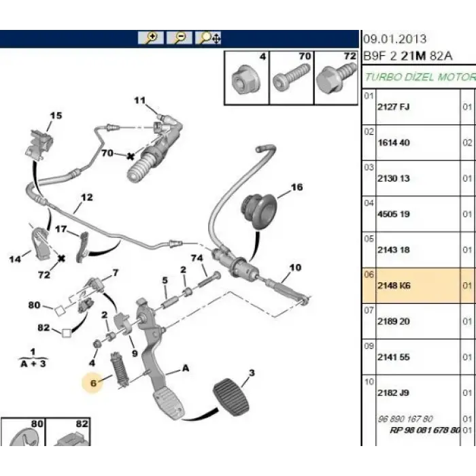
Task: Click highlighted part number 2148 K6
Action: pyautogui.click(x=394, y=286)
